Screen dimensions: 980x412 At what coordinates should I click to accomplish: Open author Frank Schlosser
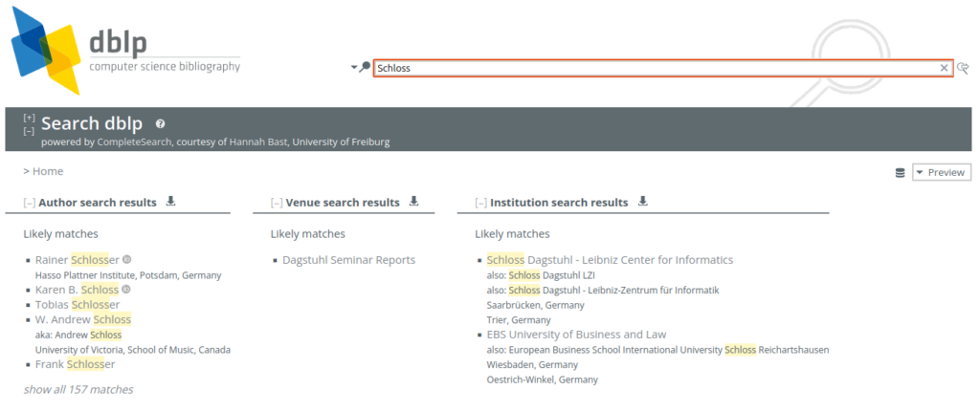[x=75, y=364]
